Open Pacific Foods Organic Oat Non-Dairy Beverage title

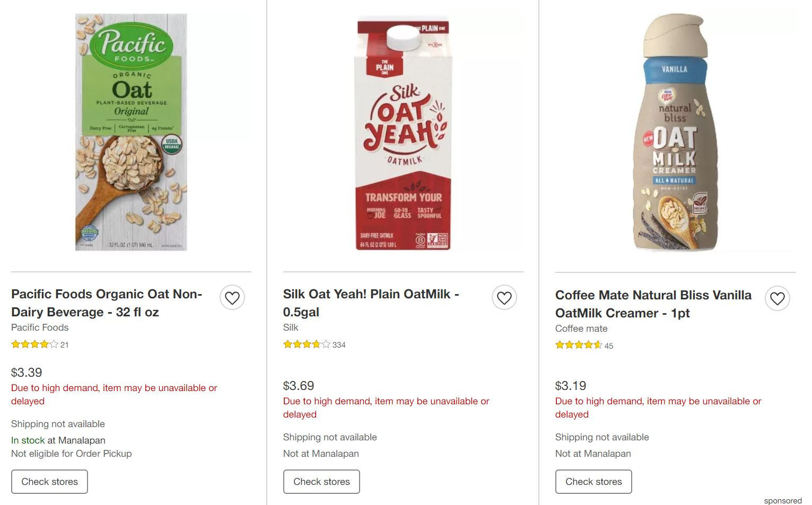click(x=107, y=303)
